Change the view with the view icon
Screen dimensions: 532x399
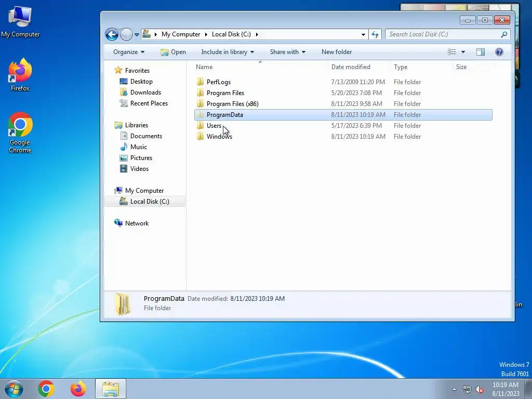tap(451, 52)
